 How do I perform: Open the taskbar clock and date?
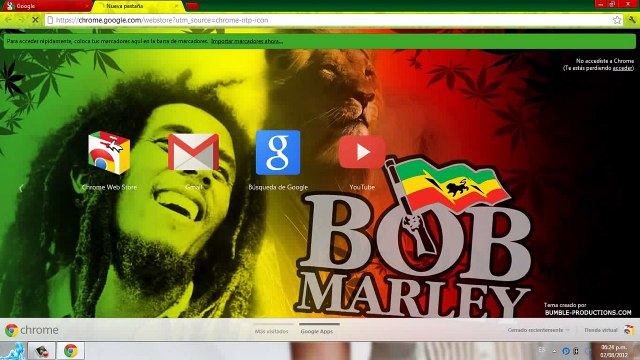(x=614, y=351)
